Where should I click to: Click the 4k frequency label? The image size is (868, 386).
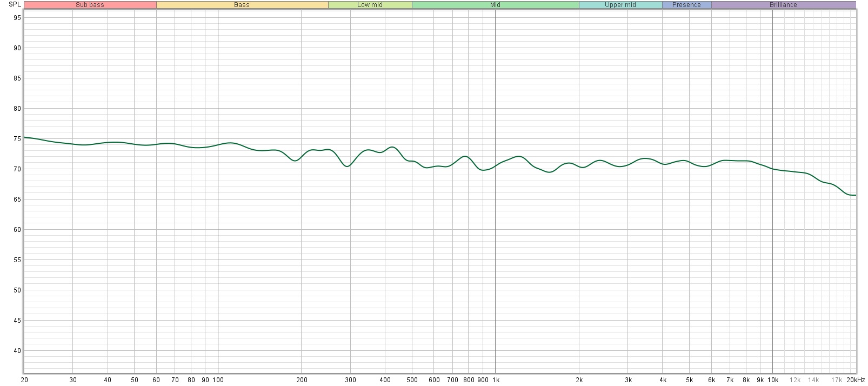point(663,380)
